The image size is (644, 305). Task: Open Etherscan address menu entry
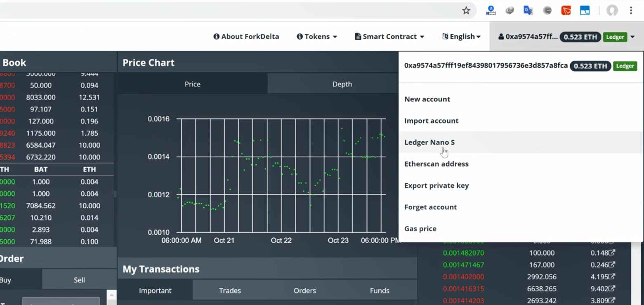436,164
